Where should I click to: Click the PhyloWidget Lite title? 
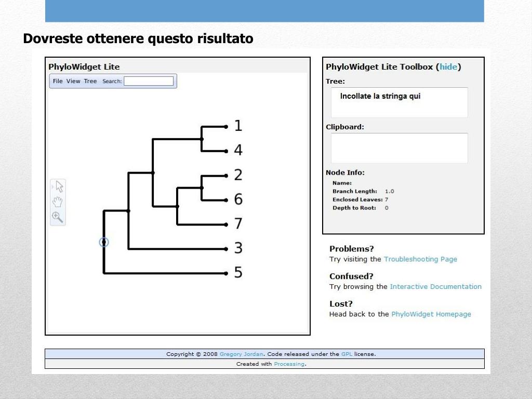(84, 67)
